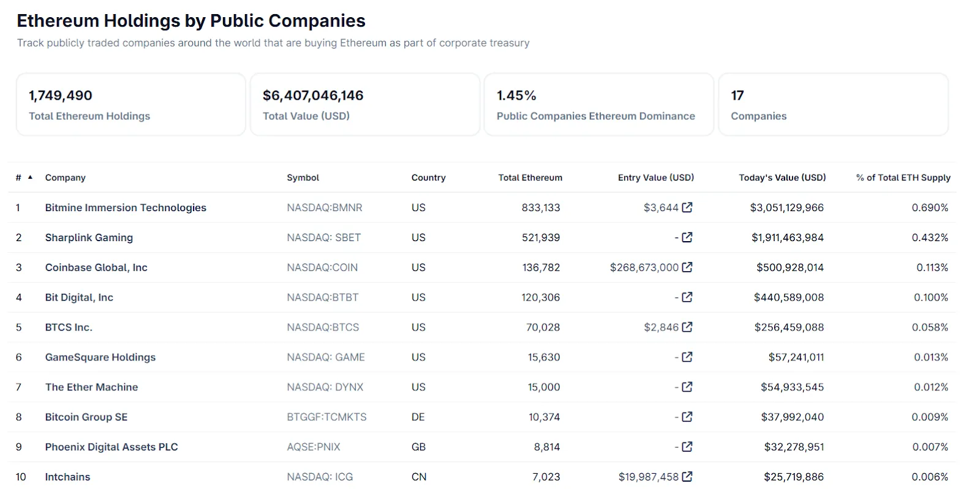Open external link icon for Sharplink Gaming
Image resolution: width=980 pixels, height=489 pixels.
tap(687, 237)
